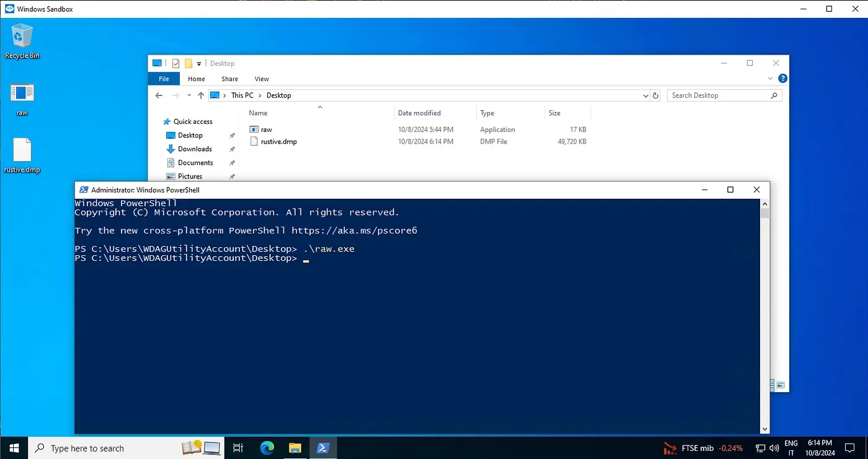
Task: Select the rustive.dmp file on the Desktop
Action: tap(22, 149)
